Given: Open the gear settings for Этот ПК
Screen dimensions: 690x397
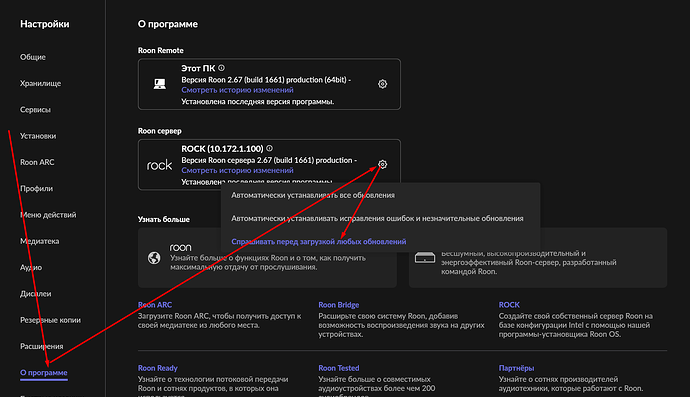Looking at the screenshot, I should point(382,84).
